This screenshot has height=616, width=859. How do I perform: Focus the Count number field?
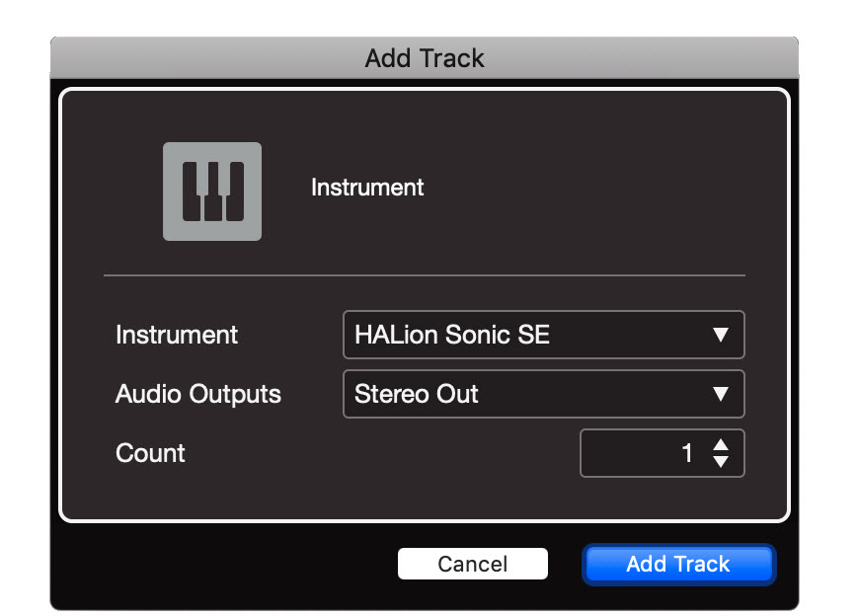coord(642,454)
